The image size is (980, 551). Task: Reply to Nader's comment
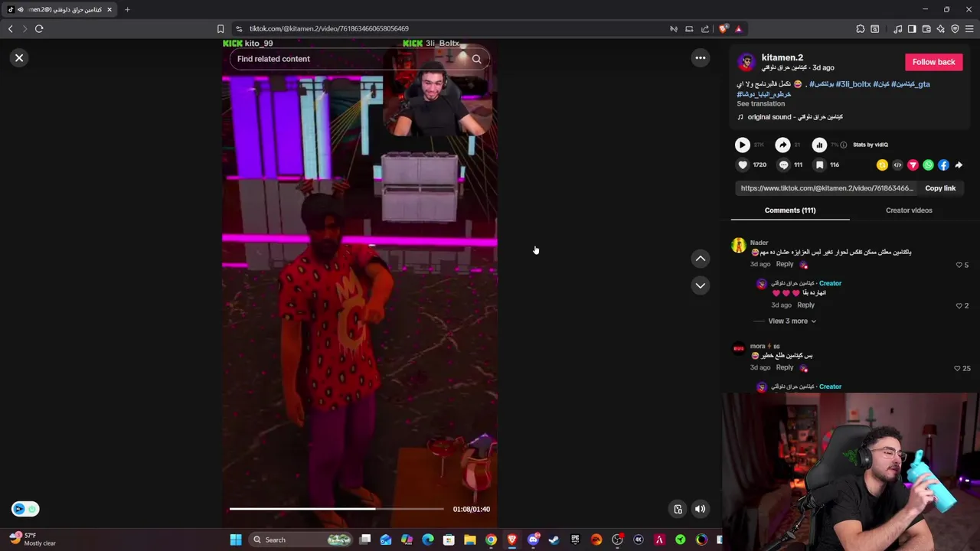[x=785, y=264]
